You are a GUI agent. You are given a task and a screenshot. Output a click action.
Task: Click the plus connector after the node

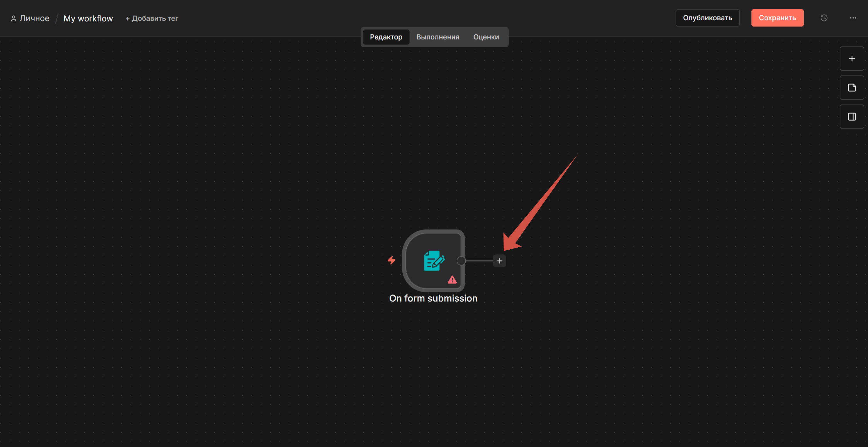point(499,261)
